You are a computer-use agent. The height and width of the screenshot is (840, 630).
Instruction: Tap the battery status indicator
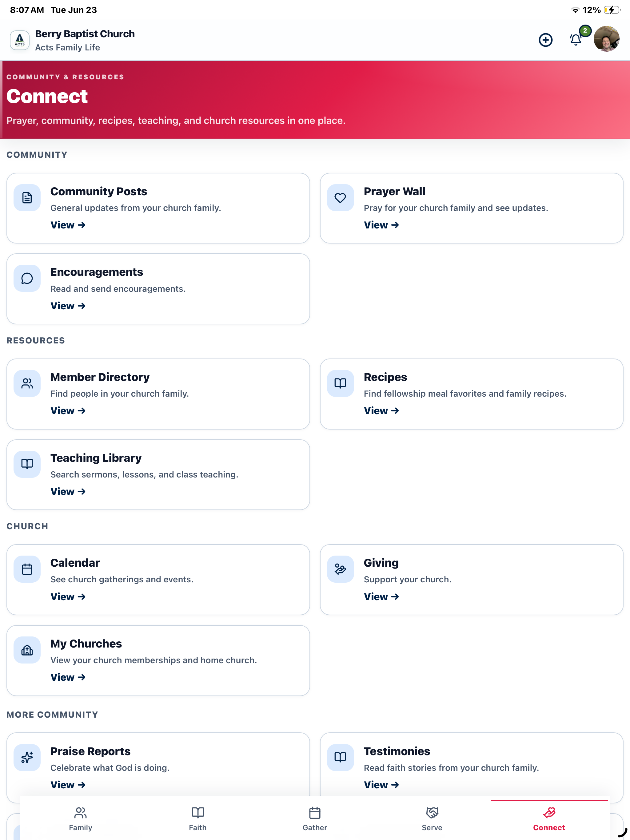coord(612,10)
